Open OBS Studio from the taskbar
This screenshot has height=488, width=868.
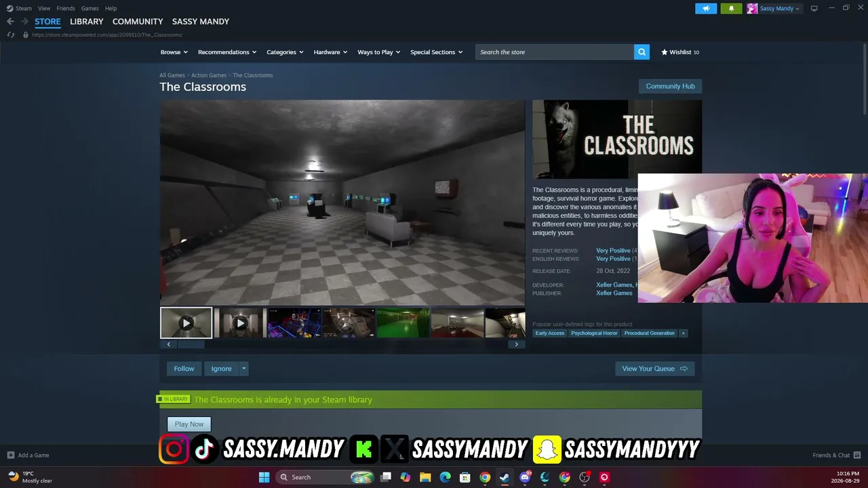click(585, 477)
